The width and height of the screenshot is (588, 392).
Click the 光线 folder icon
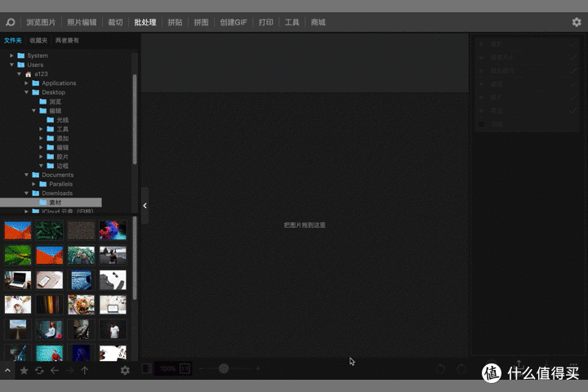point(51,120)
